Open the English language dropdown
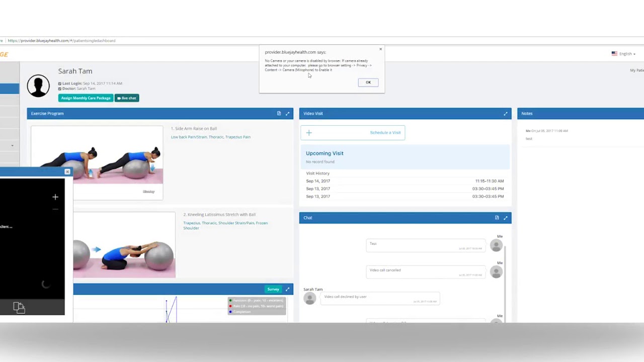Screen dimensions: 644x362 click(623, 54)
